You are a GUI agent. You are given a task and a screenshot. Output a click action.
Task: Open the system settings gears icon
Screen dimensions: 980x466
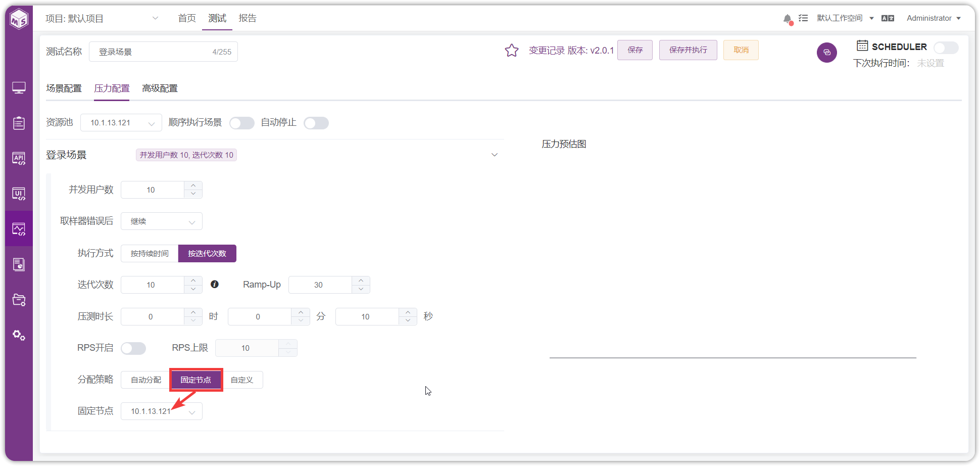coord(19,335)
